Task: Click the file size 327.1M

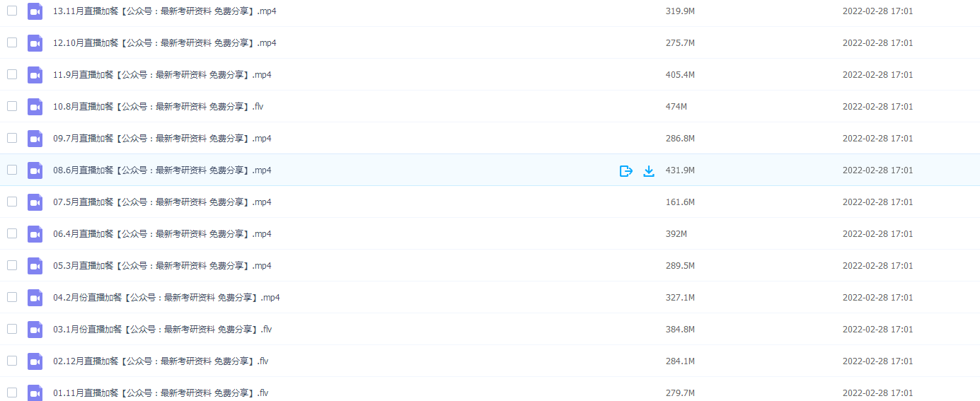Action: point(680,298)
